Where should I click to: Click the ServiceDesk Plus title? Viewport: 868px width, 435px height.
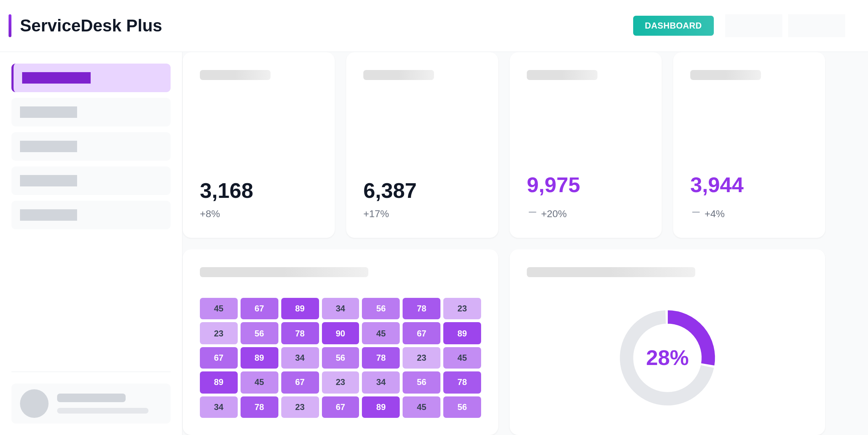coord(91,26)
